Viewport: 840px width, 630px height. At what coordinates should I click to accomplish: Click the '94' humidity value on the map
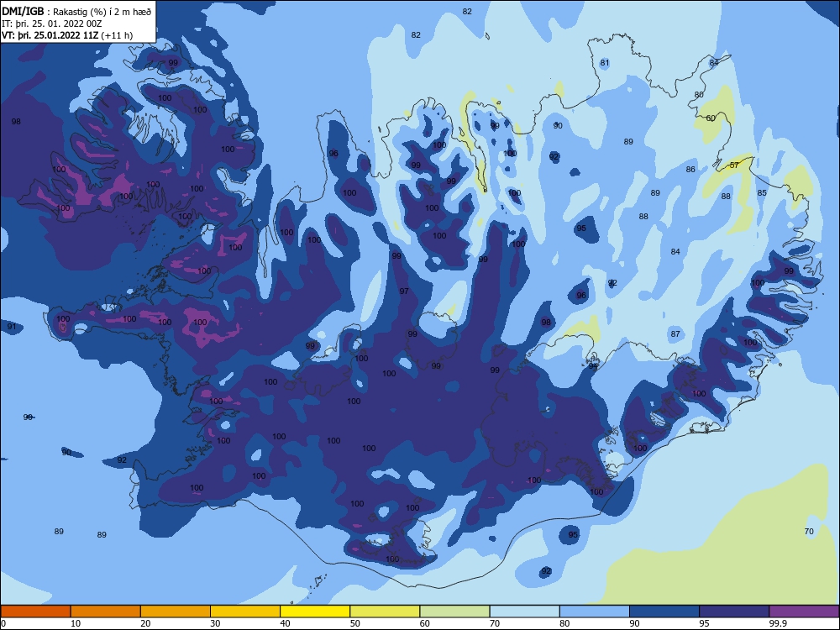pos(593,366)
